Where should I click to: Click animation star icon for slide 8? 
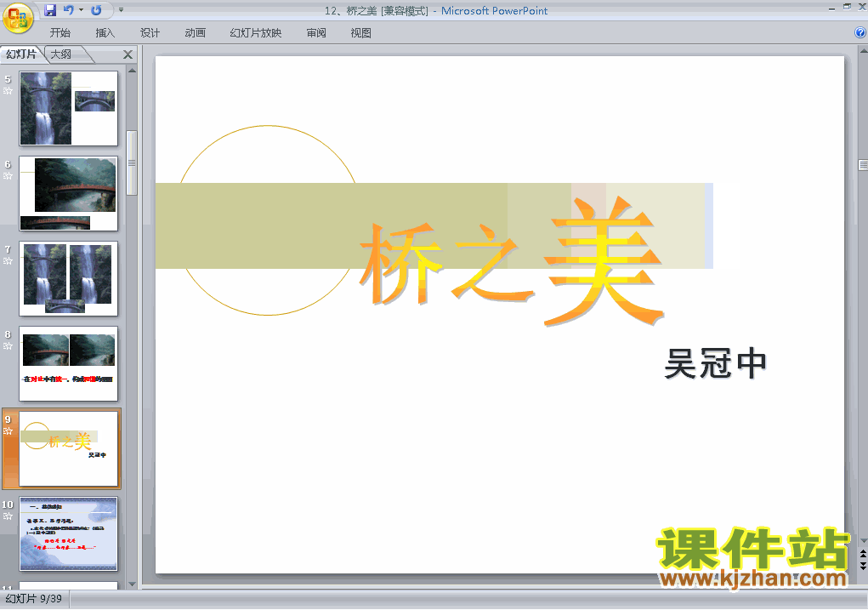coord(8,346)
